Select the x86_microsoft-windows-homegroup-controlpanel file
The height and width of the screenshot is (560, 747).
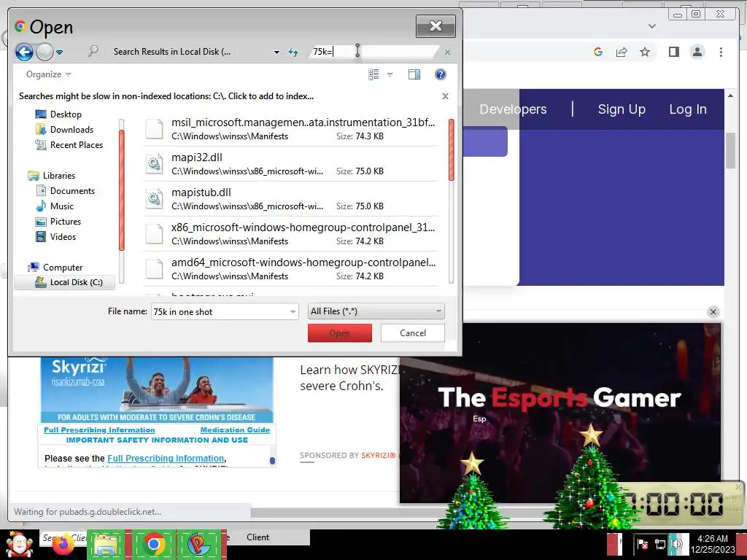290,234
